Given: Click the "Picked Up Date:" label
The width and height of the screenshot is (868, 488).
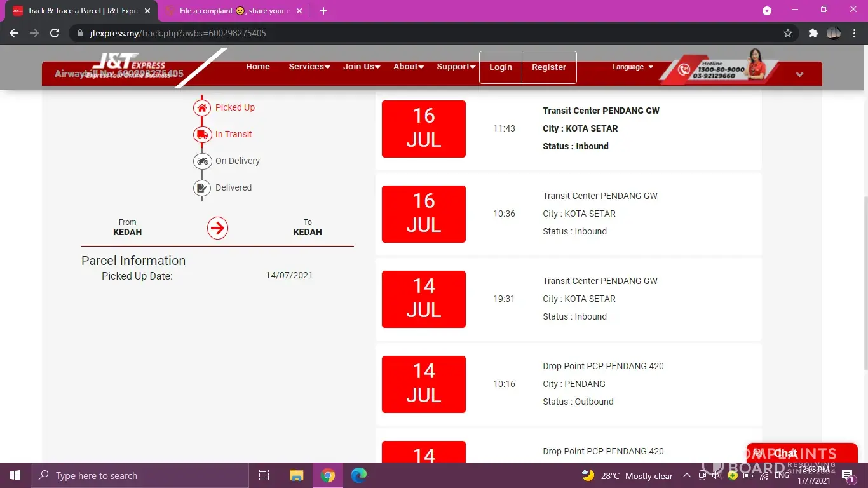Looking at the screenshot, I should coord(137,276).
